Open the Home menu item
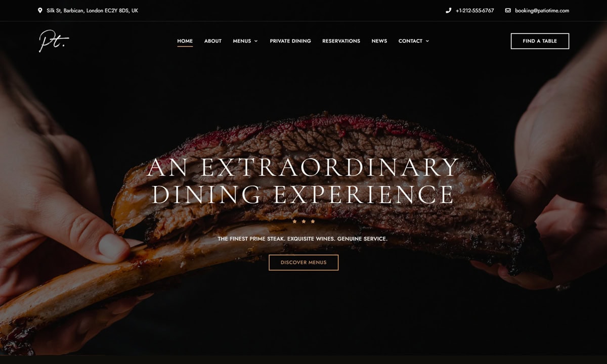This screenshot has width=607, height=364. [185, 41]
